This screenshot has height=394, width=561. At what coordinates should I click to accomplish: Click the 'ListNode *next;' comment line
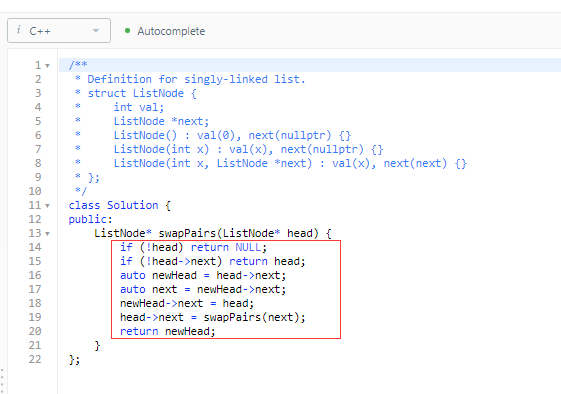(161, 121)
